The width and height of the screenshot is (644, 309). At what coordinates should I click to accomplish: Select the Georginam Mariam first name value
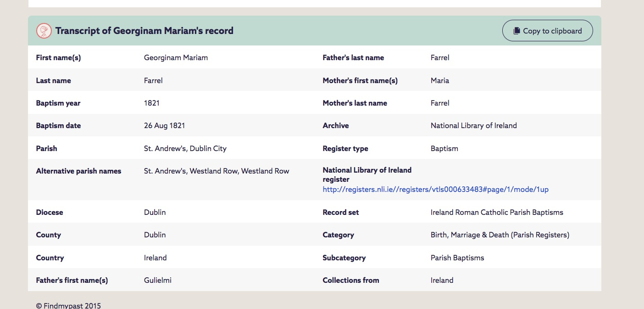[176, 58]
